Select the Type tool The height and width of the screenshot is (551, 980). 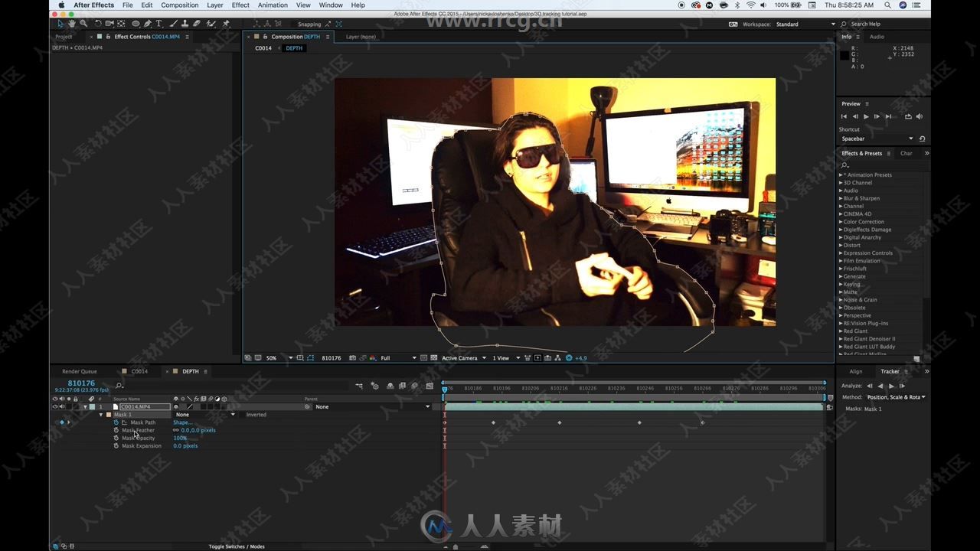[x=158, y=24]
